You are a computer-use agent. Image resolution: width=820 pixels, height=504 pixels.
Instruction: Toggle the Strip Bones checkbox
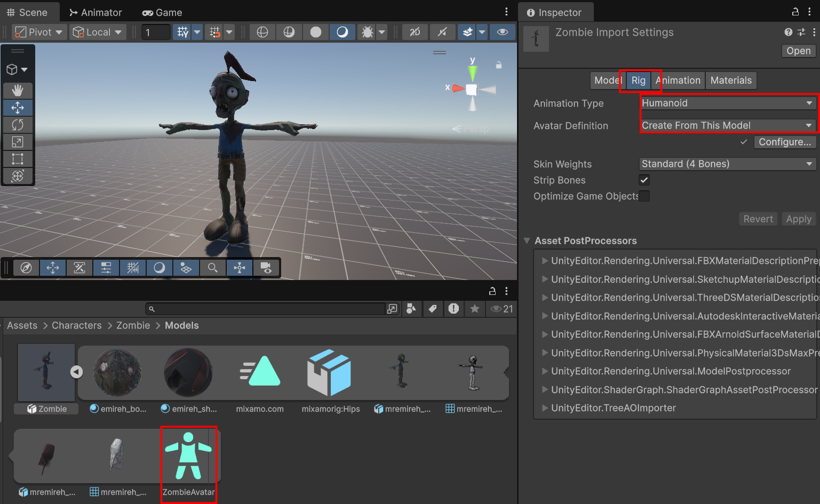click(644, 180)
